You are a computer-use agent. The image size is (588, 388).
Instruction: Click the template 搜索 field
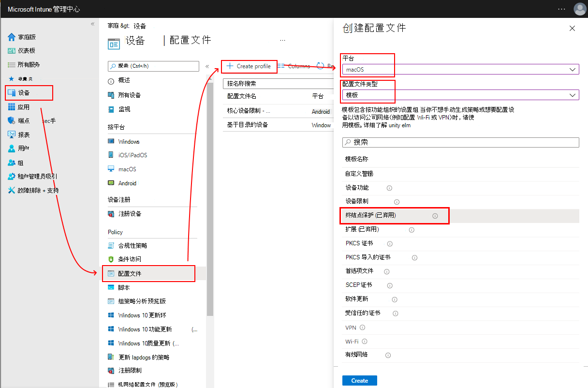pos(460,142)
